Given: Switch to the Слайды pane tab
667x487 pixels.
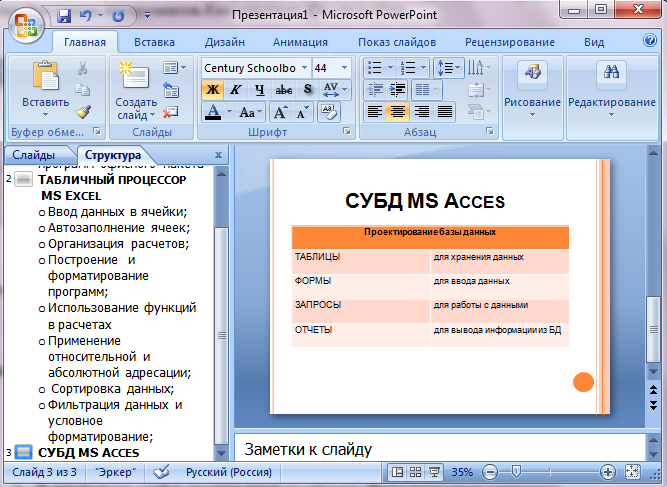Looking at the screenshot, I should point(34,155).
